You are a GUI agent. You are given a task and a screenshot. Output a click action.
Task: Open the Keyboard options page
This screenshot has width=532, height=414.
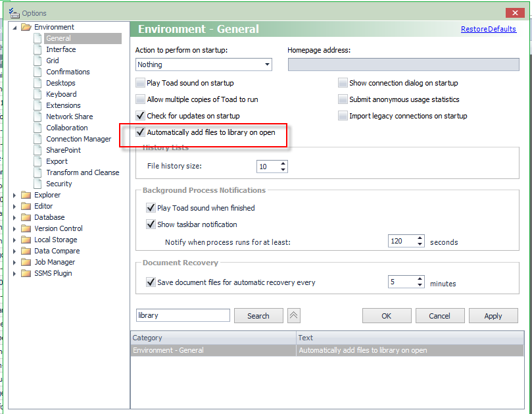(x=61, y=94)
